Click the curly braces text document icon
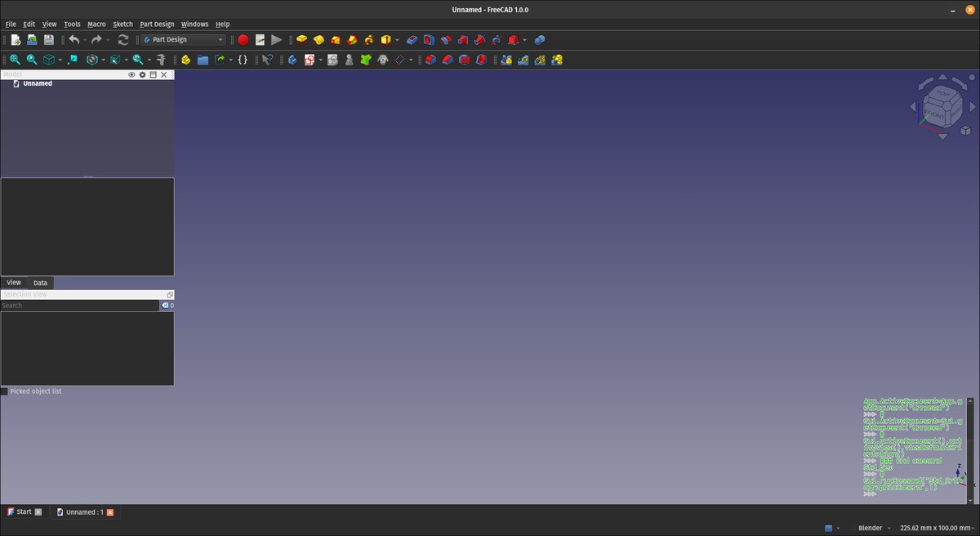 243,60
